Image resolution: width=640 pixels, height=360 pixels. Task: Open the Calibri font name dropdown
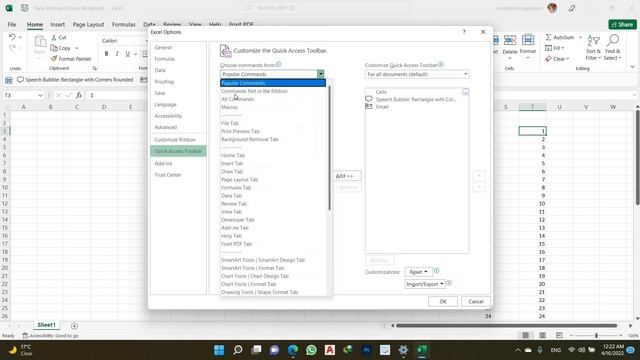tap(124, 41)
